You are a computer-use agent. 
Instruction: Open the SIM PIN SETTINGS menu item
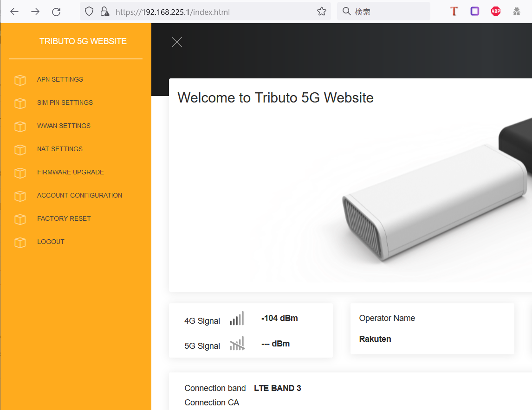pyautogui.click(x=65, y=102)
